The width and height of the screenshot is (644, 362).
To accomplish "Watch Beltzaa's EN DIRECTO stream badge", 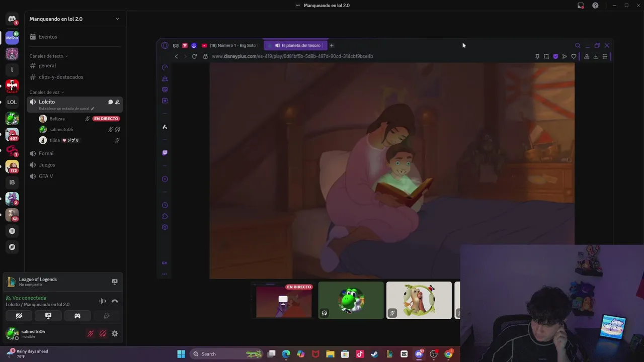I will point(106,119).
